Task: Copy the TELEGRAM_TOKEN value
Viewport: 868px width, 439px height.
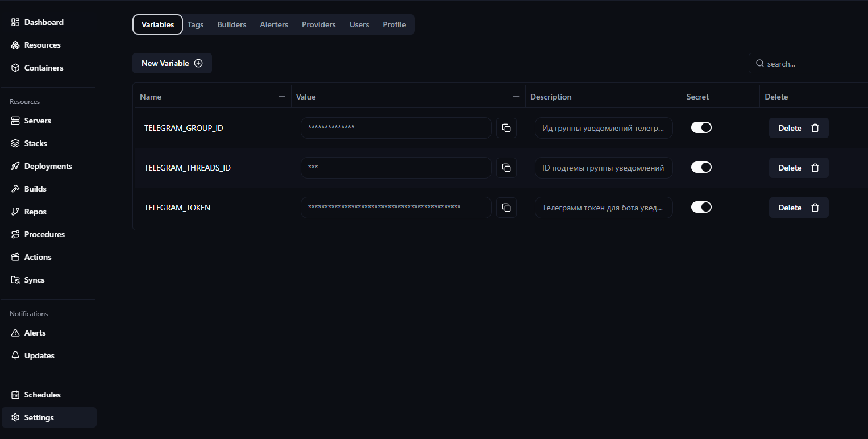Action: tap(506, 208)
